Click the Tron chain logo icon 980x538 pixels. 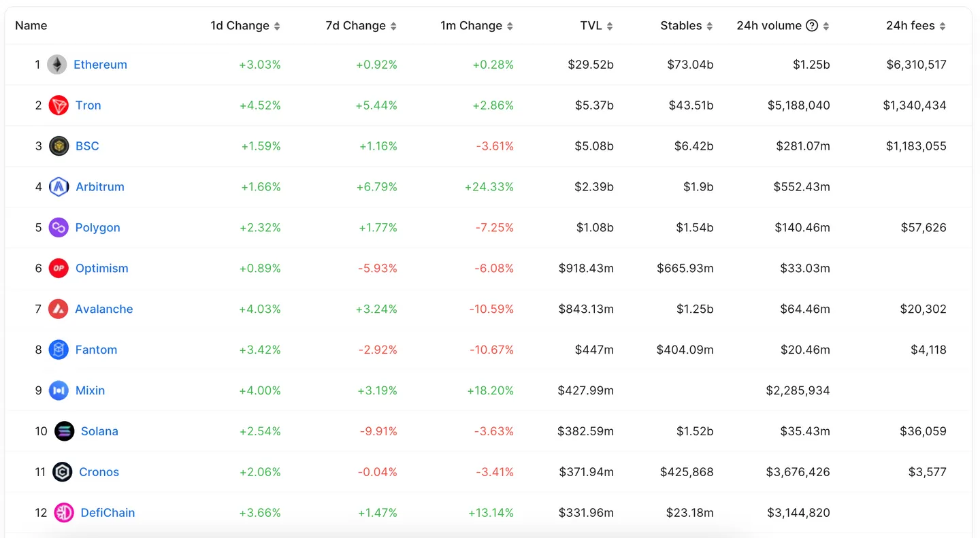(x=59, y=105)
